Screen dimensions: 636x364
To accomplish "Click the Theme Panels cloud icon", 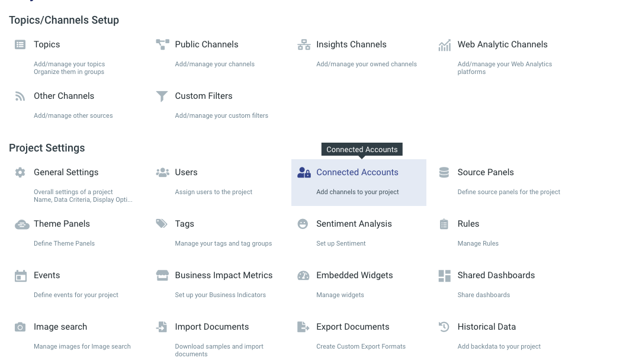I will (22, 224).
